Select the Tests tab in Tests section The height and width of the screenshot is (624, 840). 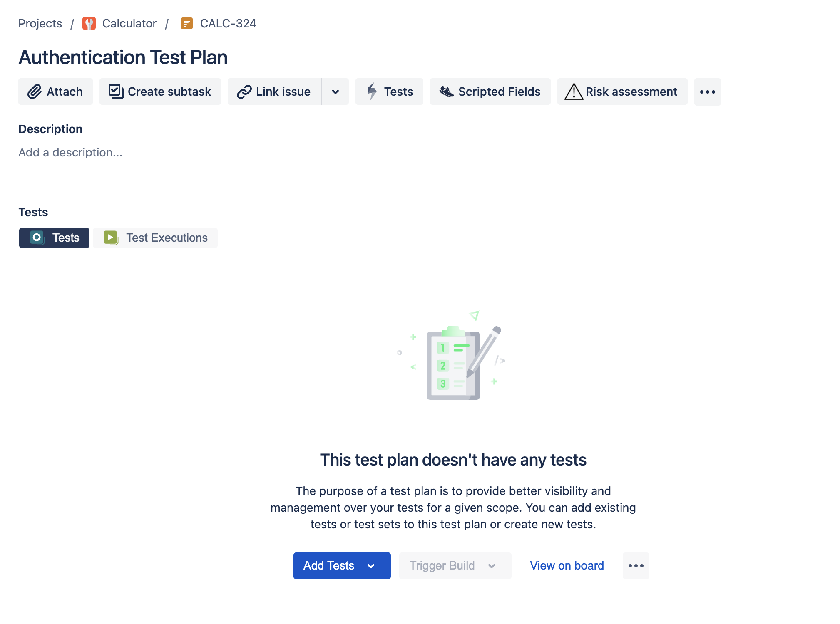pyautogui.click(x=54, y=238)
